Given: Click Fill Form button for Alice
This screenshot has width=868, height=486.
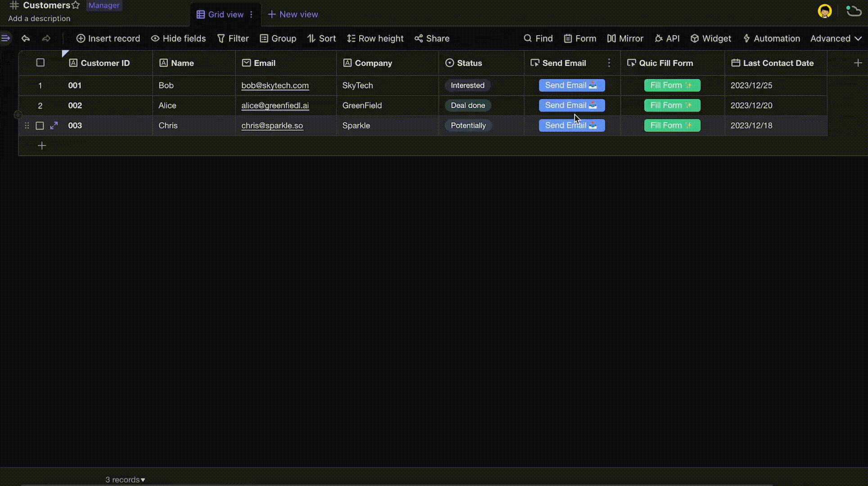Looking at the screenshot, I should pyautogui.click(x=673, y=105).
